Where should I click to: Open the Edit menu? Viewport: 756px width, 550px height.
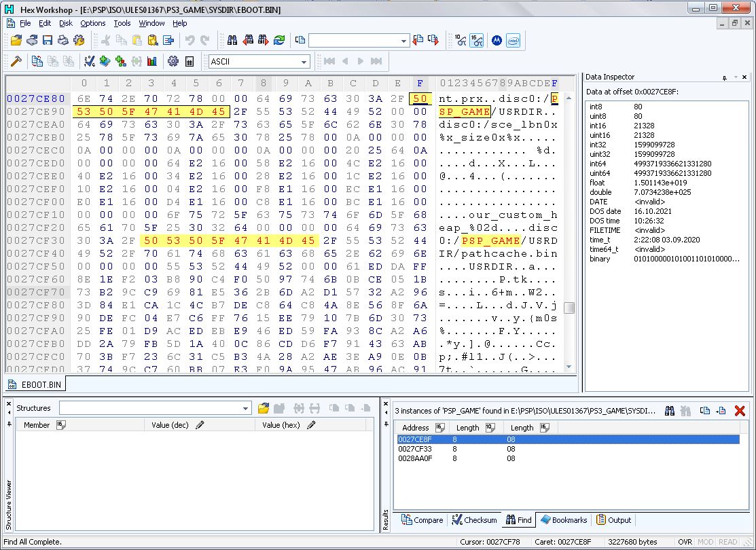click(45, 23)
